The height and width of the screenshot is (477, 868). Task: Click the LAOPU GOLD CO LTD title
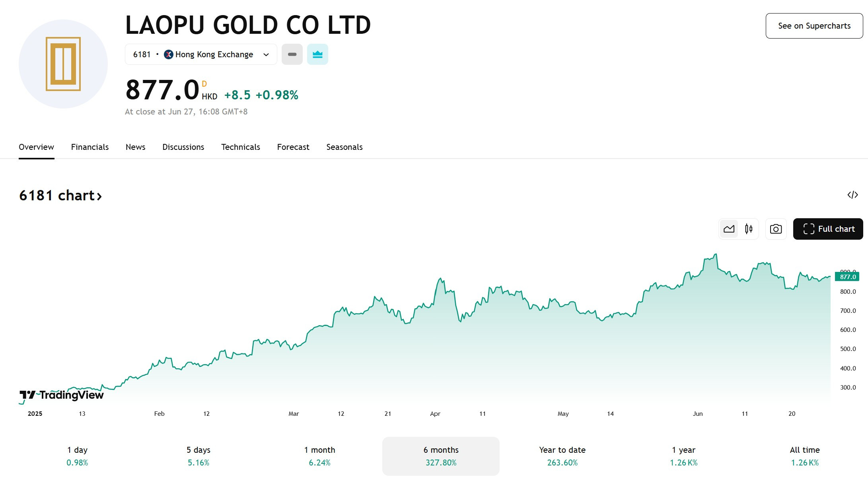coord(248,25)
